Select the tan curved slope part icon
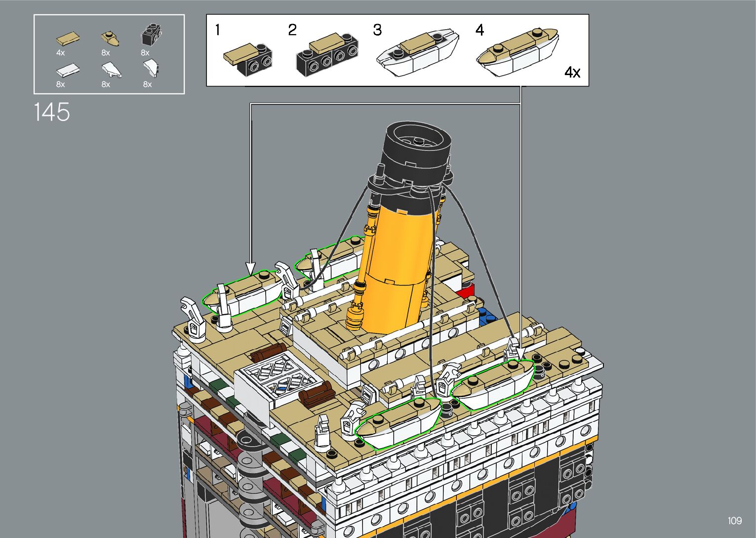This screenshot has width=756, height=538. tap(110, 37)
